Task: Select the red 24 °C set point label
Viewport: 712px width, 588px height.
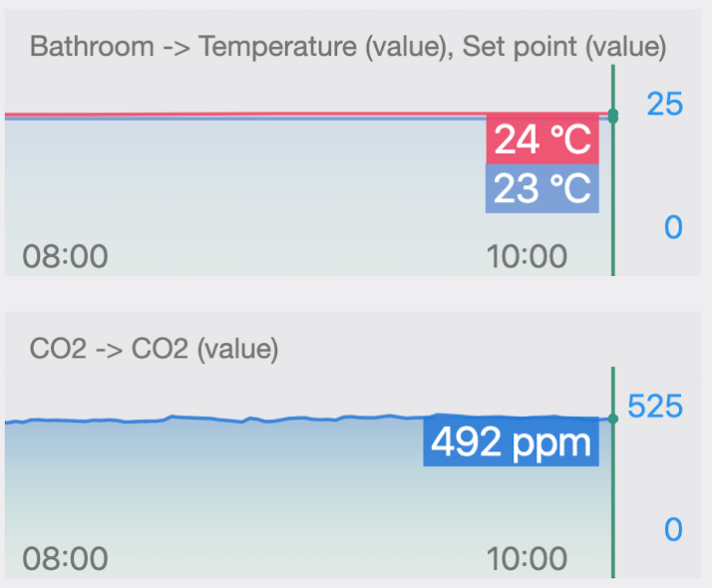Action: [x=541, y=141]
